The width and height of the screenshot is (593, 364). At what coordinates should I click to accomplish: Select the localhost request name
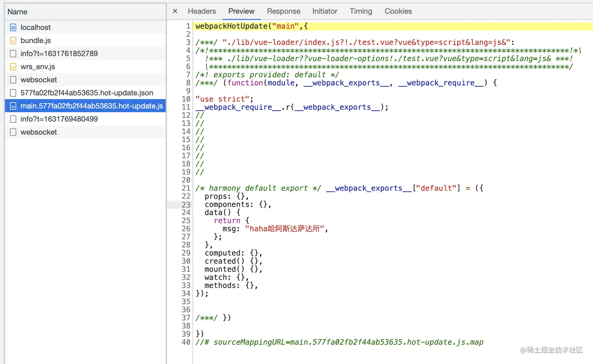pos(35,27)
